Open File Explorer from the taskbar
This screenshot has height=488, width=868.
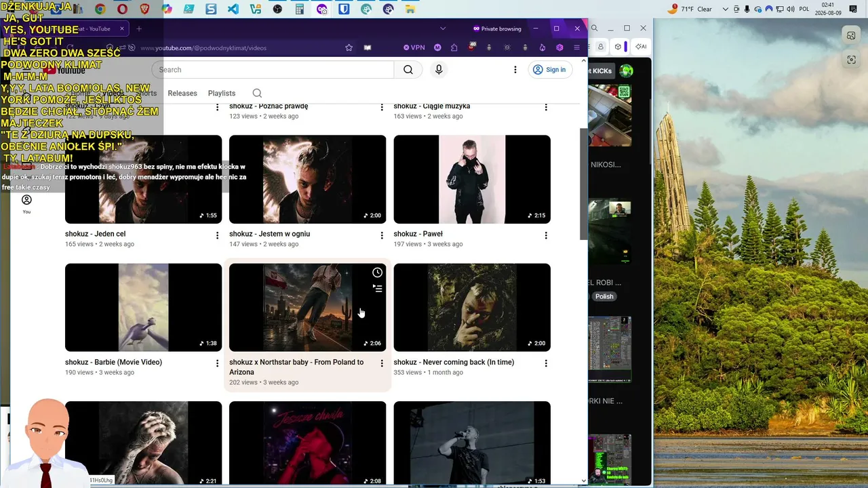tap(410, 9)
